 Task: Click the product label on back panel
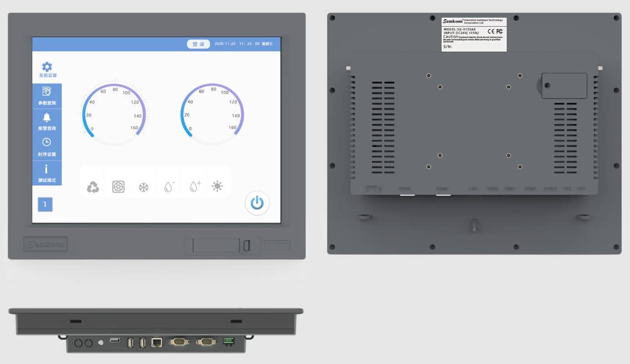tap(474, 34)
